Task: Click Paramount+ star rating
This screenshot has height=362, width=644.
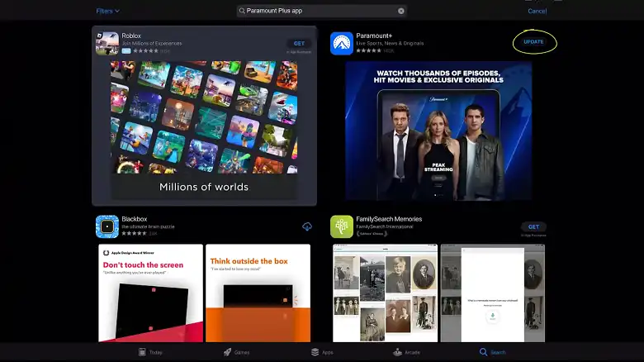Action: pos(368,50)
